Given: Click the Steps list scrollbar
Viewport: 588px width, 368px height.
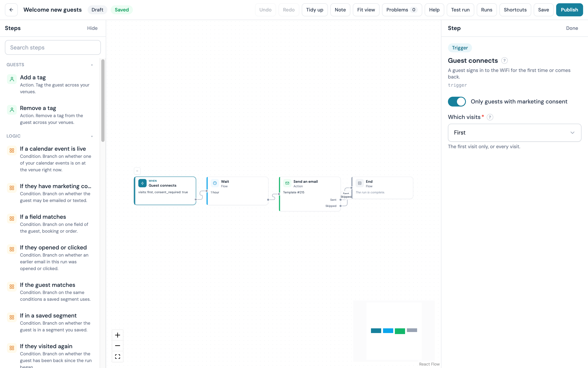Looking at the screenshot, I should point(103,101).
